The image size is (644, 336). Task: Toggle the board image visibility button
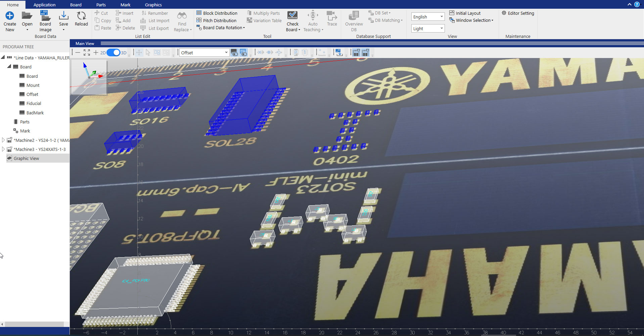243,53
